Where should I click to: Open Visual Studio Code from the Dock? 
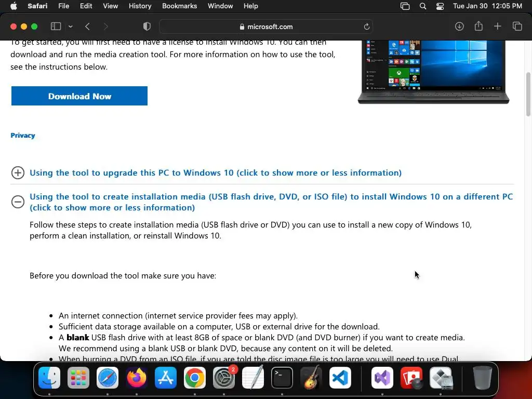click(340, 378)
